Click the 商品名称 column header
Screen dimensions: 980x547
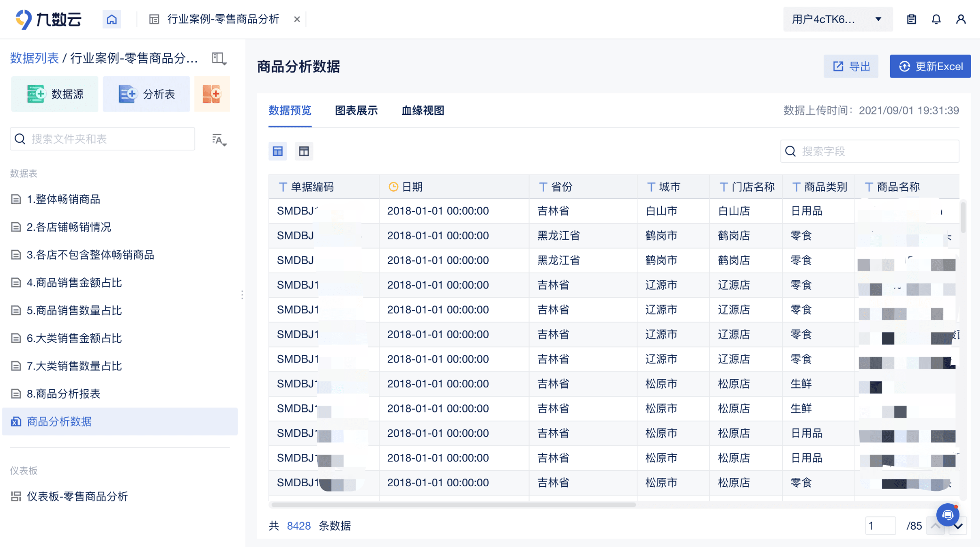(x=907, y=187)
